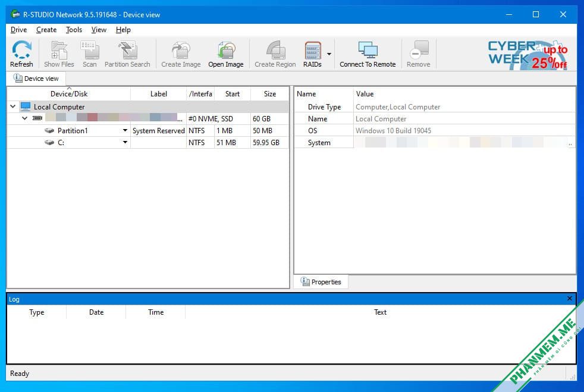Open the Help menu

(123, 30)
